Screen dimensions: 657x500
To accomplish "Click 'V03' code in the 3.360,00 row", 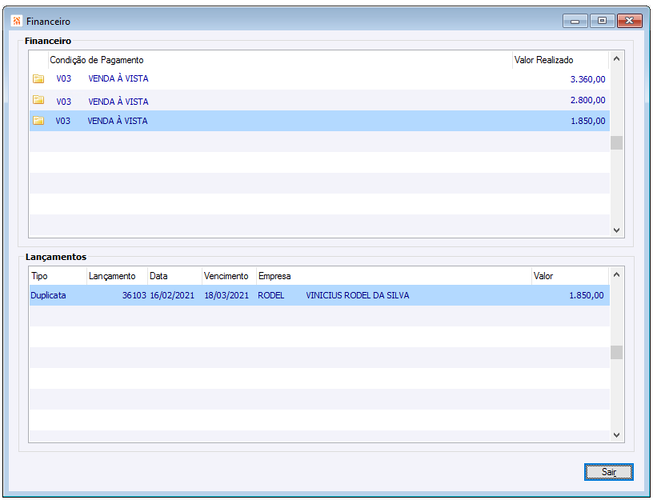I will click(x=64, y=78).
